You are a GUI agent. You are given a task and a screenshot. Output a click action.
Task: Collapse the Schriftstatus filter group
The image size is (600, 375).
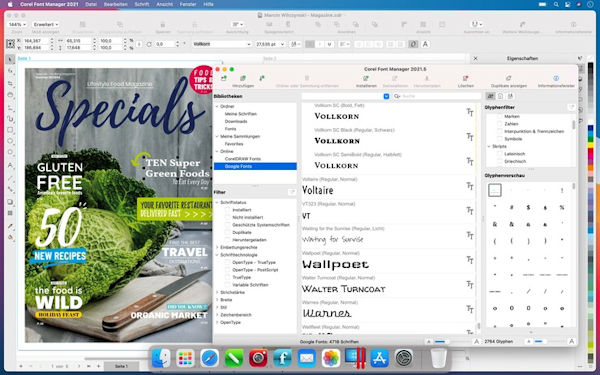(217, 202)
